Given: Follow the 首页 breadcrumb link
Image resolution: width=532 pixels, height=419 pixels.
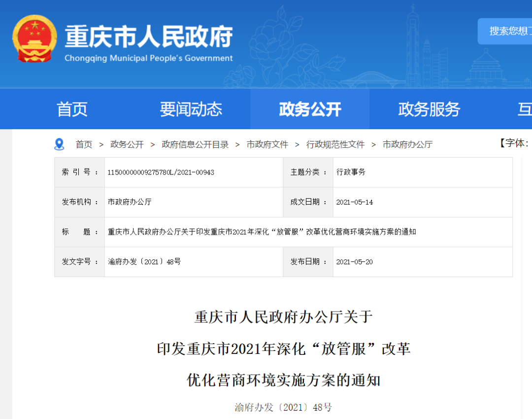Looking at the screenshot, I should [x=84, y=144].
